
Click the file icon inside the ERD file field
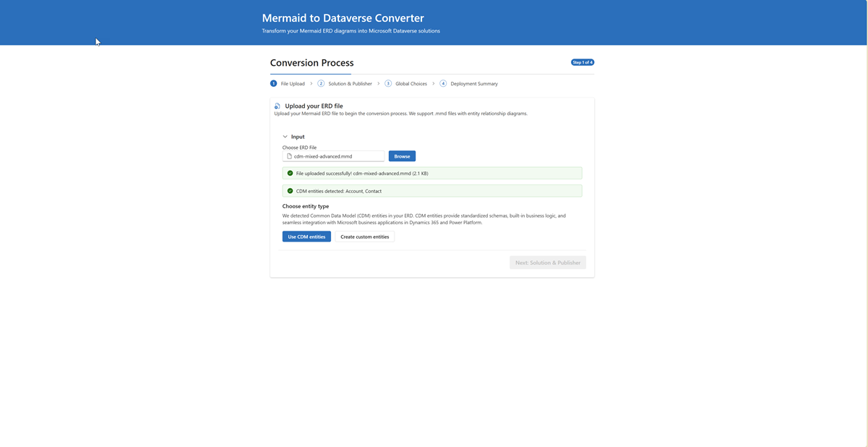coord(289,156)
